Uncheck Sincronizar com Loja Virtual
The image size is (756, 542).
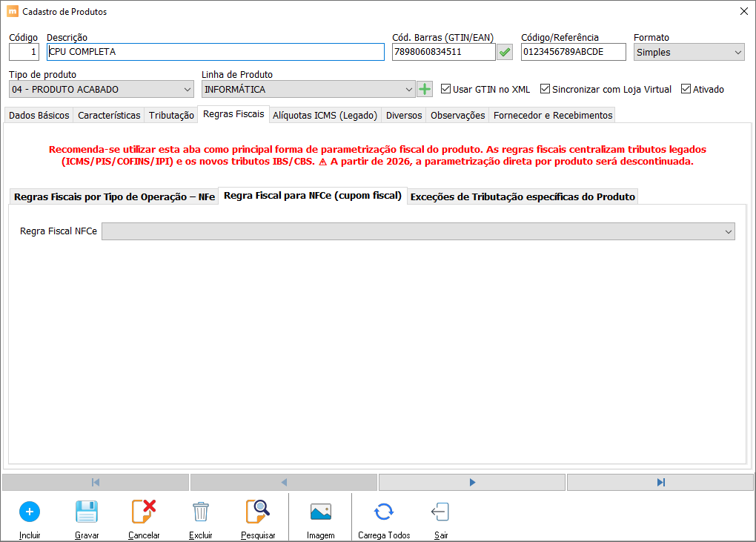pos(545,89)
